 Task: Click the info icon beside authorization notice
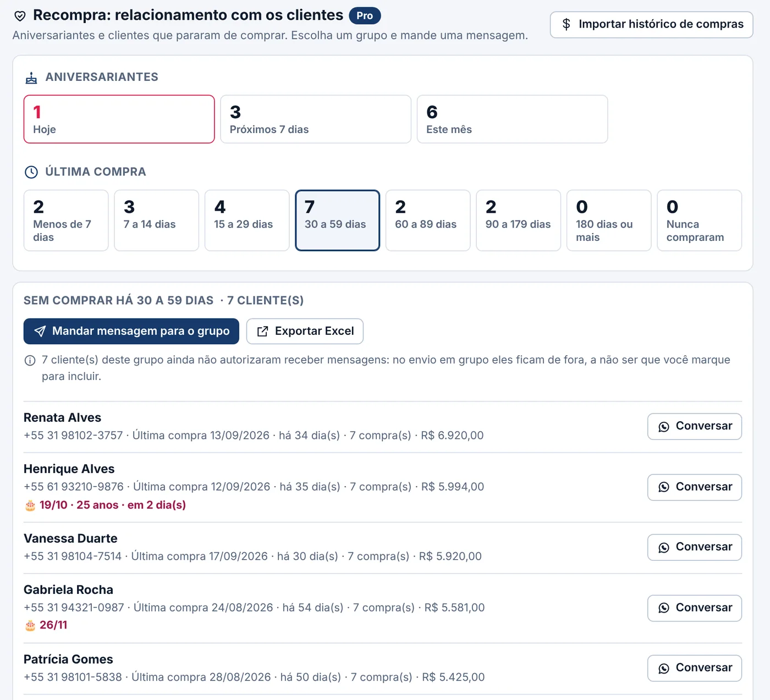pos(30,361)
